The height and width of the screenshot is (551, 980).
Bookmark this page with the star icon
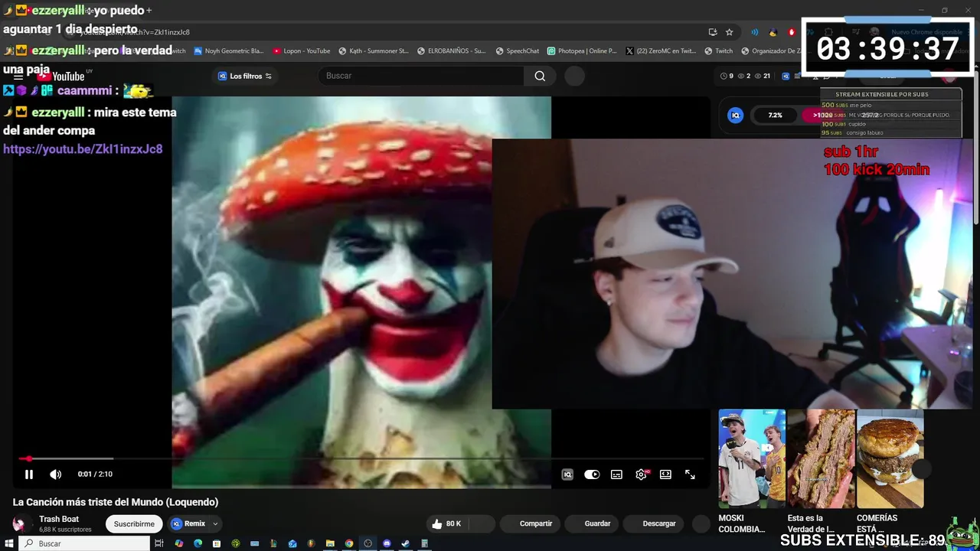pyautogui.click(x=729, y=32)
